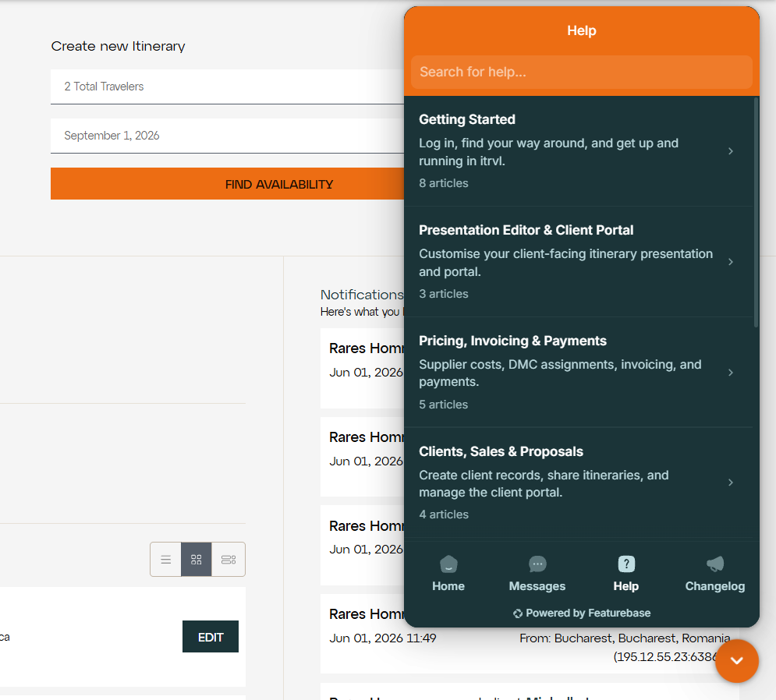Click Powered by Featurebase link

582,613
